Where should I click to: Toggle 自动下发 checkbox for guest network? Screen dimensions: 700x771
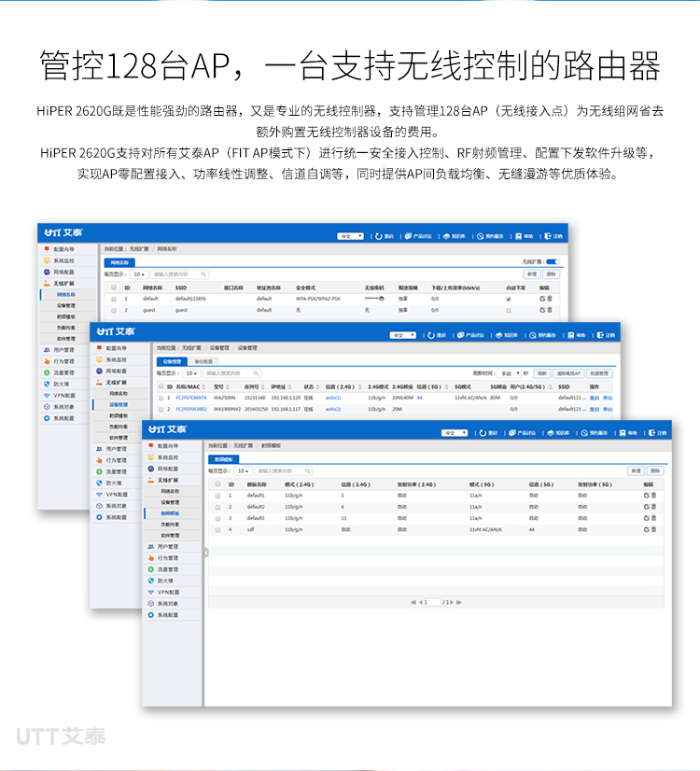[509, 310]
